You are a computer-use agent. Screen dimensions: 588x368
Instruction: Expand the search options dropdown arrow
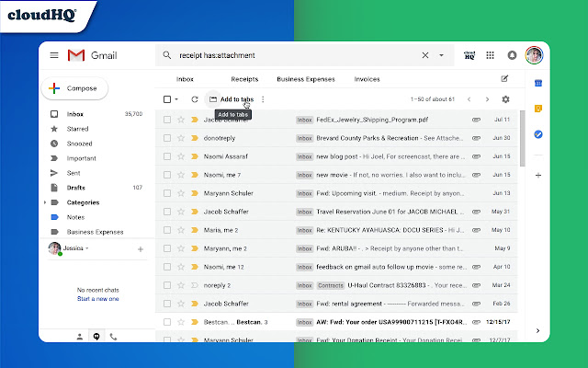click(x=441, y=55)
